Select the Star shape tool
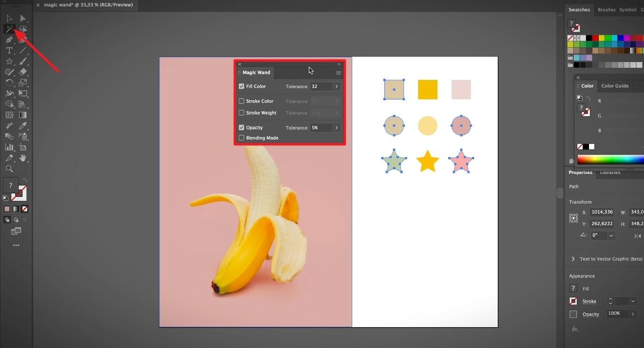This screenshot has width=644, height=348. pyautogui.click(x=9, y=61)
